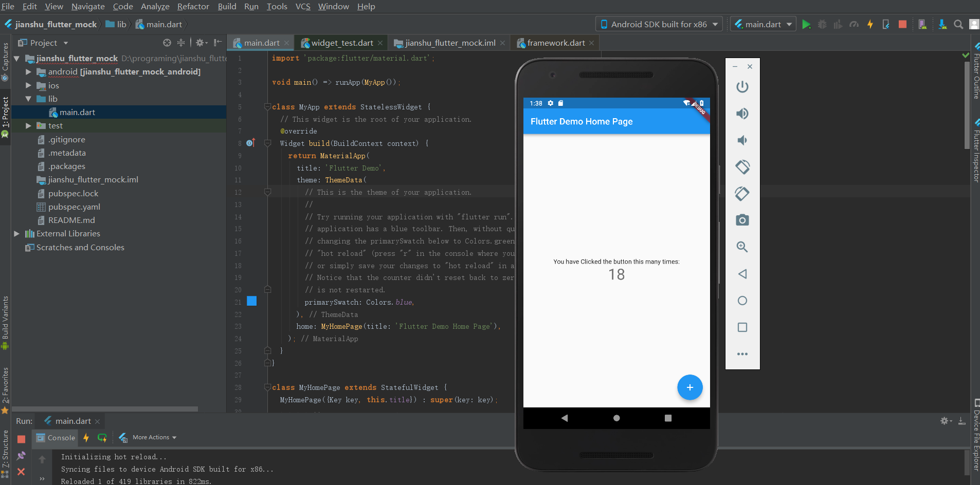Click the Hot Reload lightning icon in Run panel

[x=86, y=438]
